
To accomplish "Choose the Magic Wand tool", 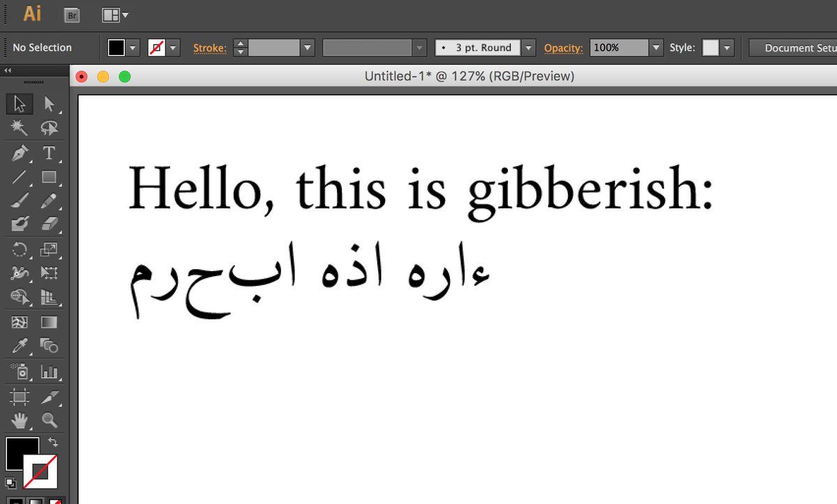I will pyautogui.click(x=20, y=128).
